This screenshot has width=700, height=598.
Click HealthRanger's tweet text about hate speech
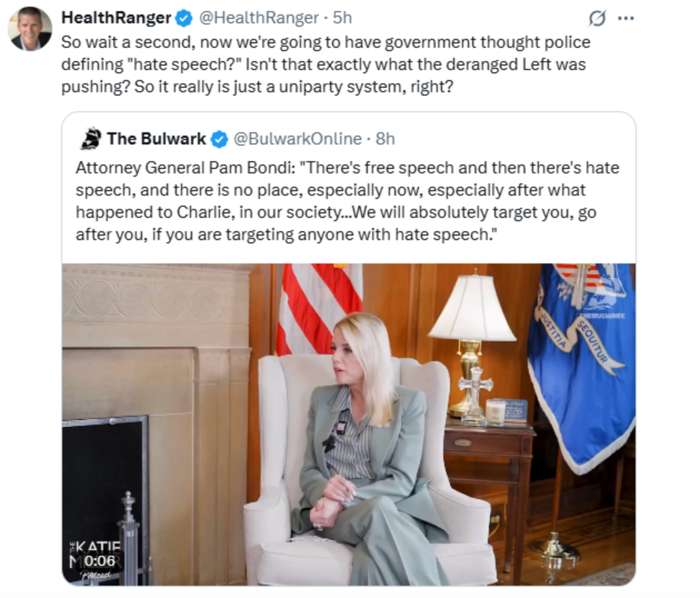326,64
